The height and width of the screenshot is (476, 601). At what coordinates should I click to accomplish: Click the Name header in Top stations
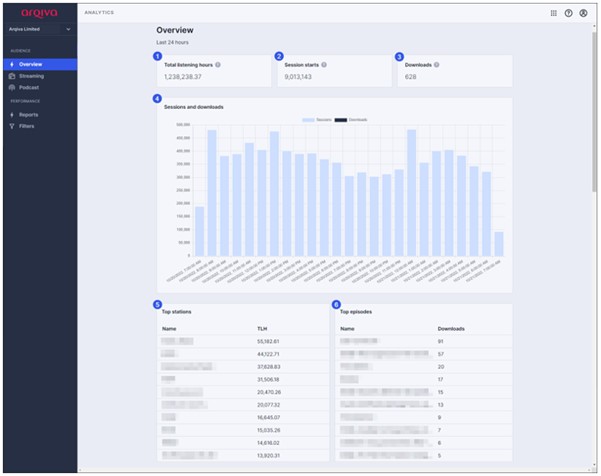[168, 328]
